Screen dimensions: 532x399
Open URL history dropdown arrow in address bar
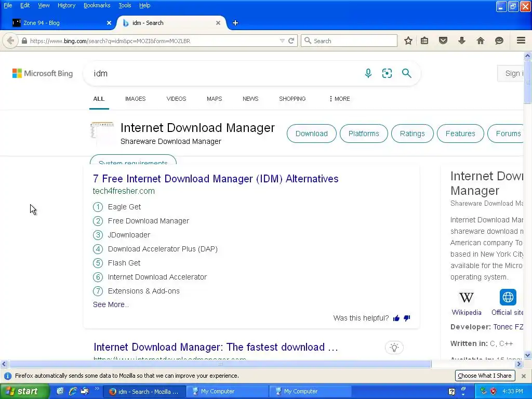(282, 41)
